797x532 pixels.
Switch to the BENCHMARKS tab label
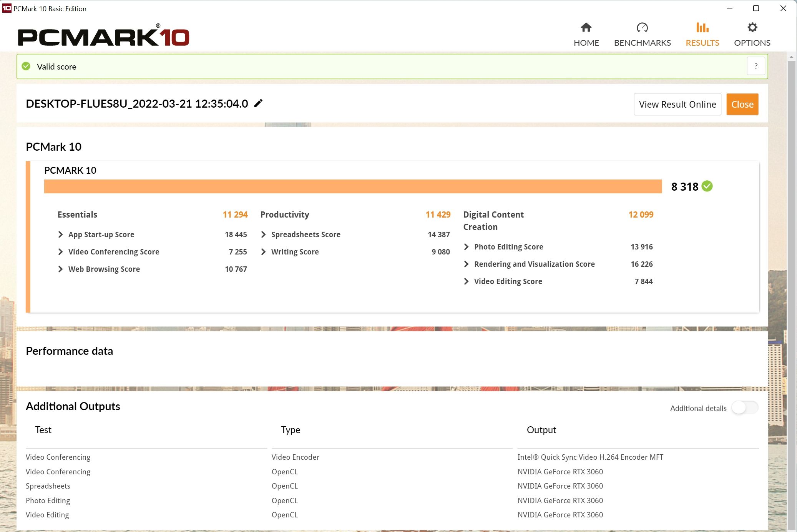coord(643,43)
